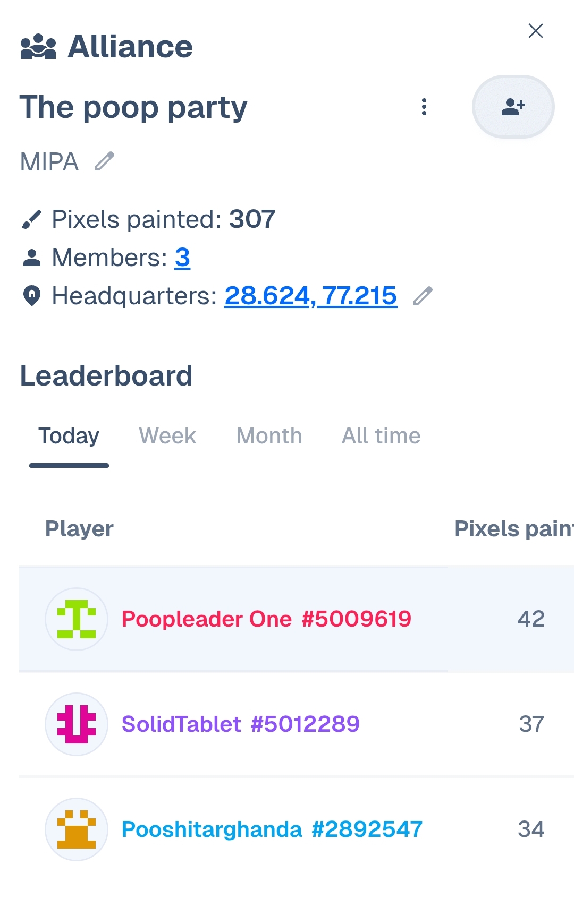574x924 pixels.
Task: Edit the MIPA alliance tag pencil
Action: 105,161
